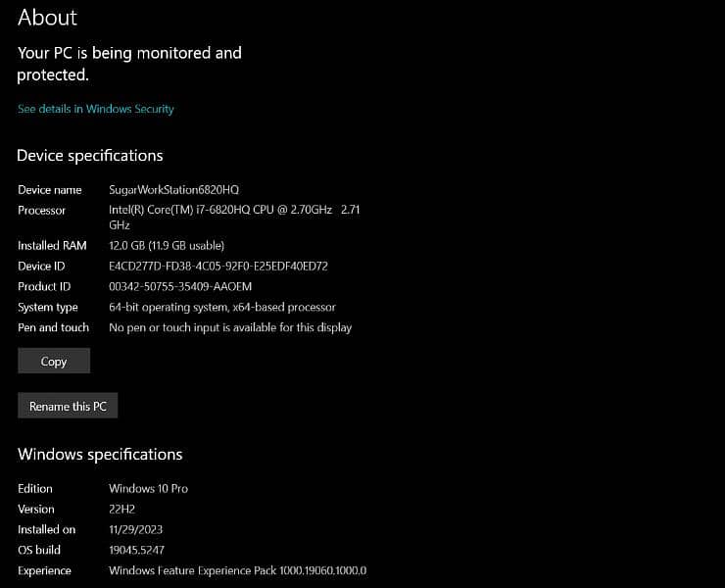Select edition value Windows 10 Pro
This screenshot has height=588, width=725.
(148, 489)
